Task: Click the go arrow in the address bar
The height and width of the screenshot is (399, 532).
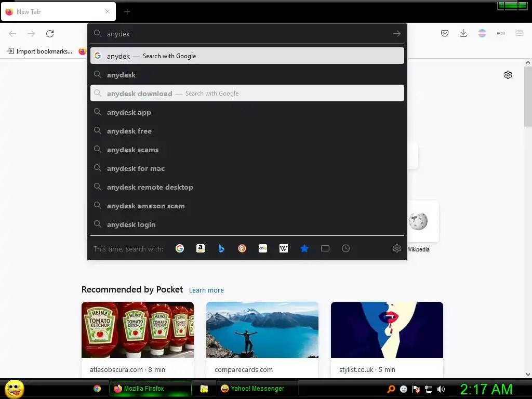Action: pyautogui.click(x=396, y=34)
